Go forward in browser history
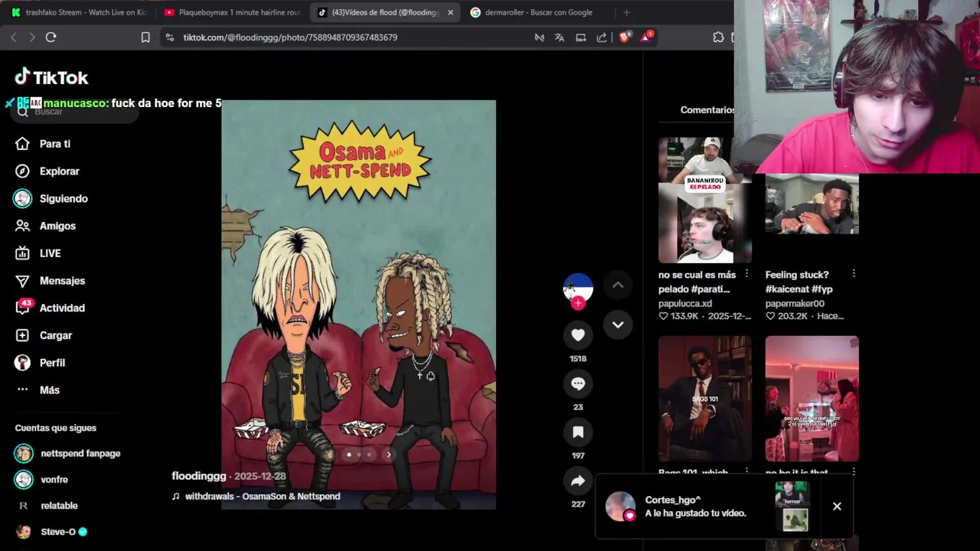Viewport: 980px width, 551px height. click(x=31, y=37)
